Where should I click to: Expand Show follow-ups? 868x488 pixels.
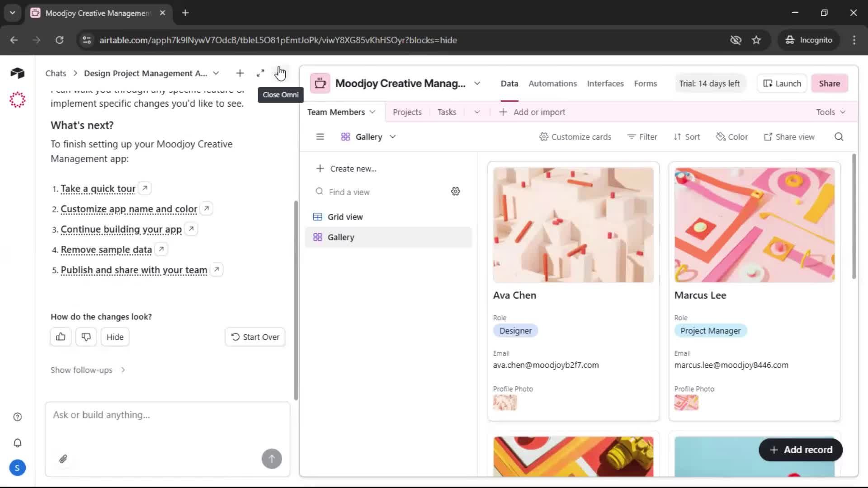[x=88, y=370]
